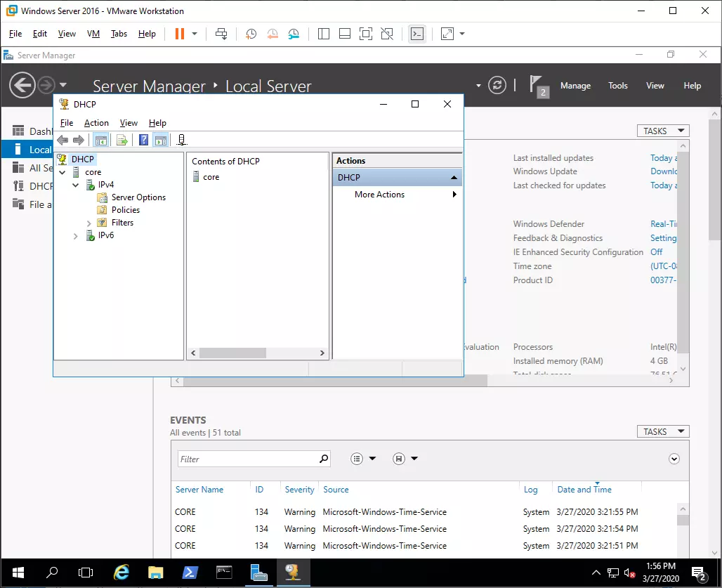Open PowerShell from the taskbar
The width and height of the screenshot is (722, 588).
[x=190, y=573]
